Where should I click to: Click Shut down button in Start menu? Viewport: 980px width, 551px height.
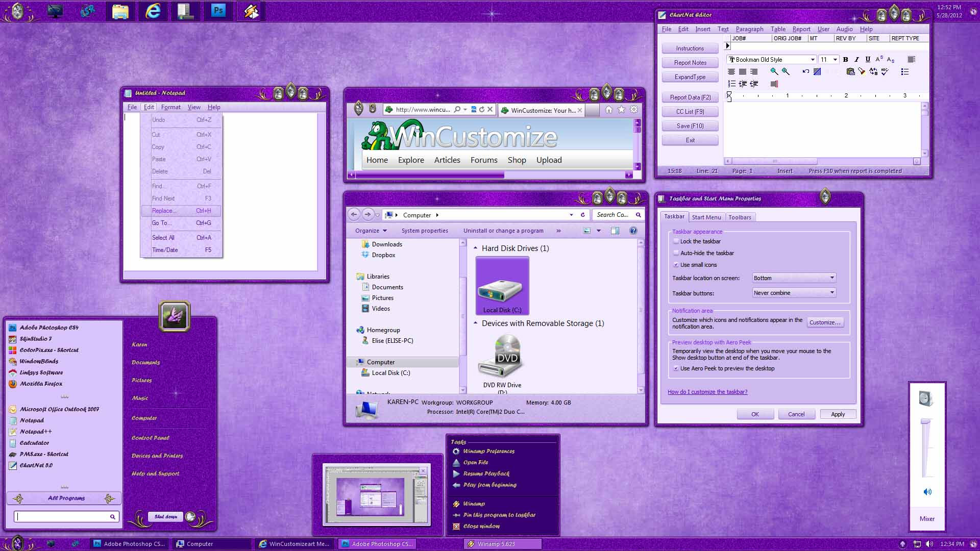(x=165, y=517)
